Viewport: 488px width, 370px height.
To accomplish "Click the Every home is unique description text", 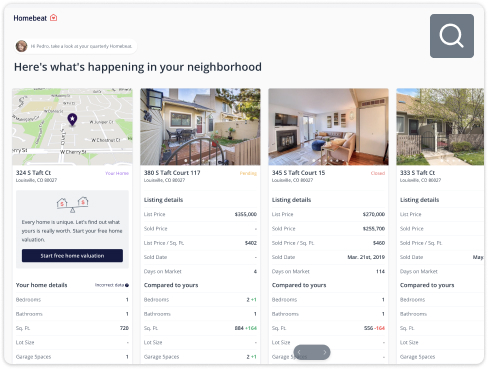I will (x=72, y=231).
